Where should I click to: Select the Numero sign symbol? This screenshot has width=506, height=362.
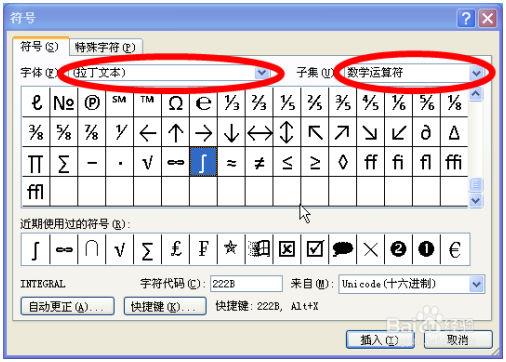point(64,102)
